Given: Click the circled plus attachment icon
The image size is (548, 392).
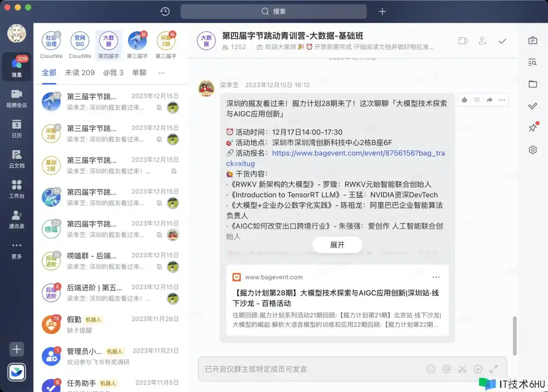Looking at the screenshot, I should [478, 369].
